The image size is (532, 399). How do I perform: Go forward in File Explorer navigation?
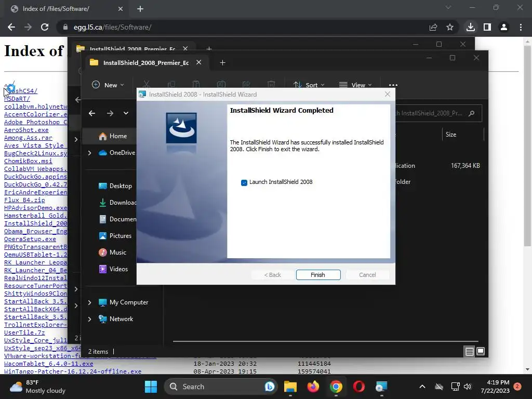point(110,113)
